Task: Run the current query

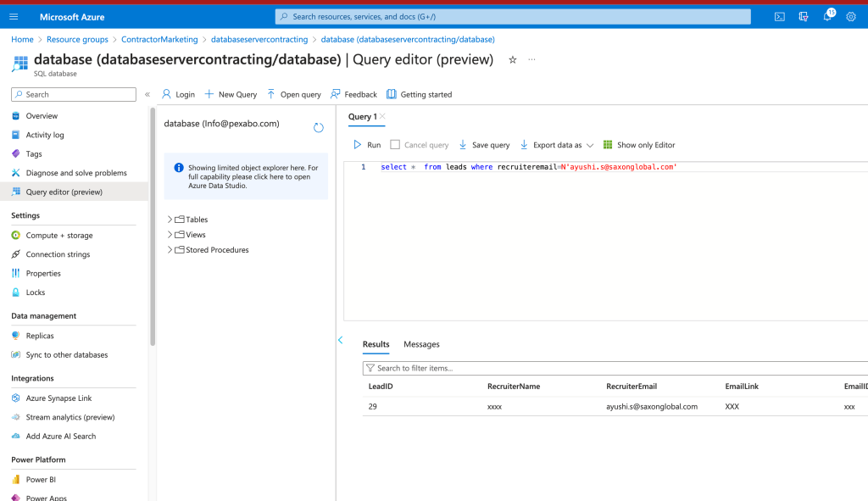Action: (368, 144)
